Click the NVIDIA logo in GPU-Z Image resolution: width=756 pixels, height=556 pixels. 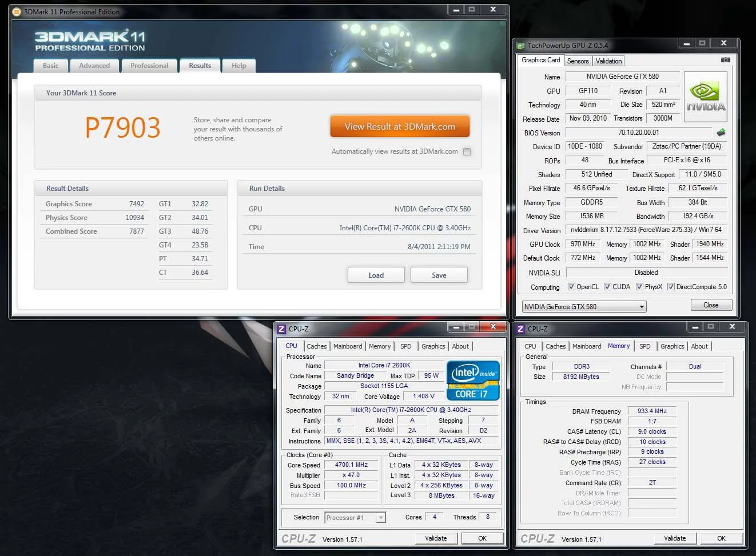click(706, 97)
